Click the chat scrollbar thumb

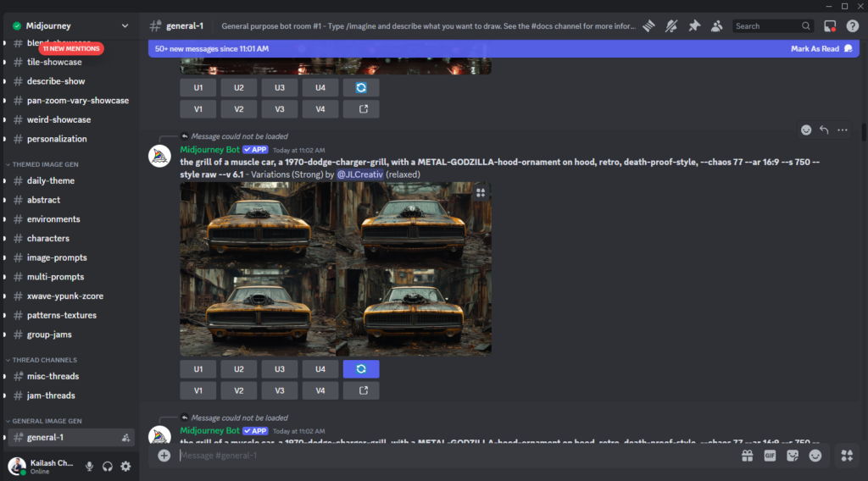[863, 131]
